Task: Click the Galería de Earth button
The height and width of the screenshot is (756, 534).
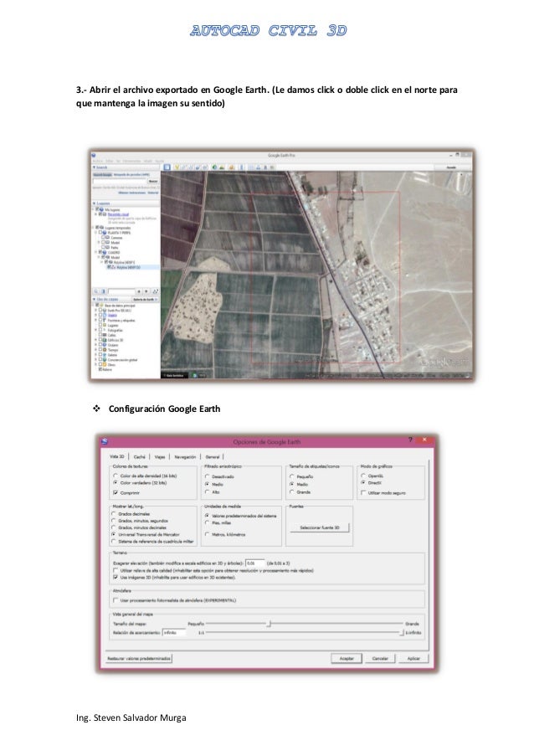Action: [145, 300]
